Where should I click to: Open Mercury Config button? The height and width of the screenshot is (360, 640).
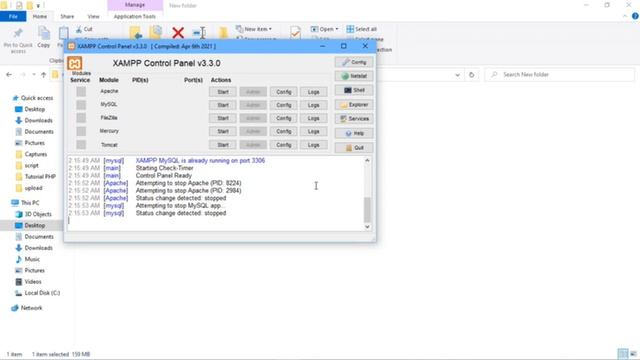coord(284,131)
